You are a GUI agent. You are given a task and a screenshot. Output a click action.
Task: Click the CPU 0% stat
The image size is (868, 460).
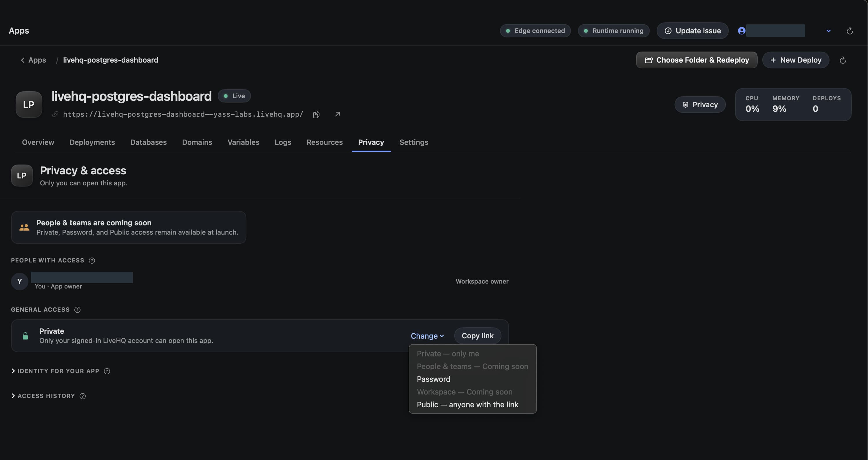pyautogui.click(x=752, y=104)
